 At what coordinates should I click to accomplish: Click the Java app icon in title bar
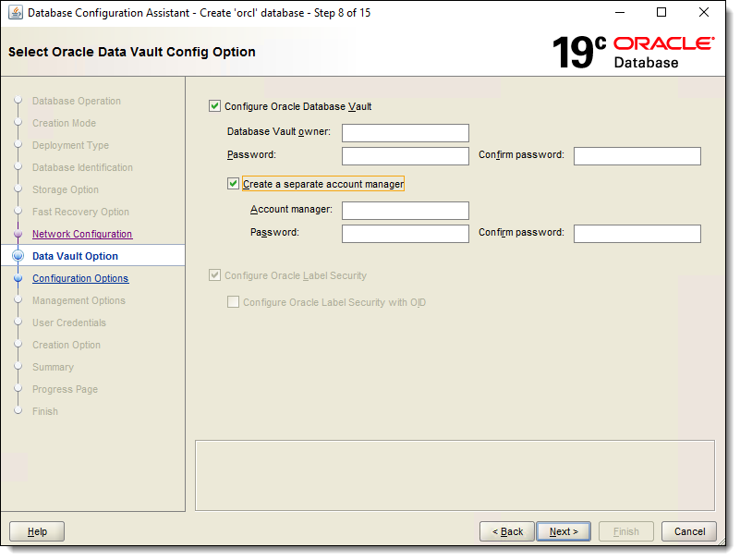click(x=16, y=13)
